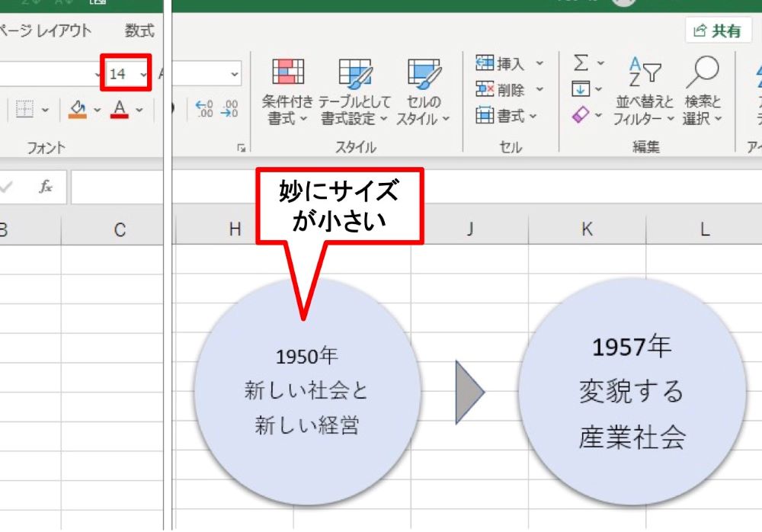Screen dimensions: 762x532
Task: Expand the font color dropdown arrow
Action: pyautogui.click(x=140, y=111)
